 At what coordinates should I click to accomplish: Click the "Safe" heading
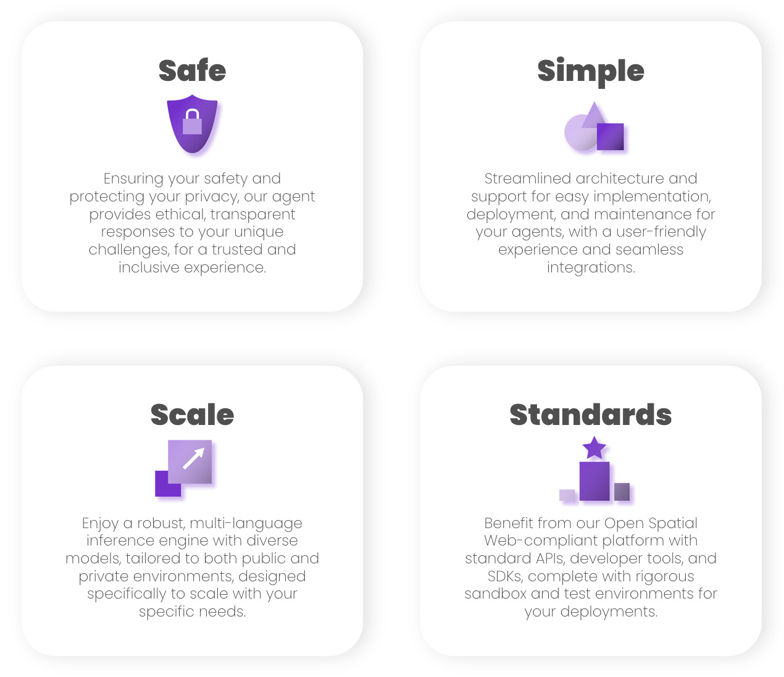192,70
